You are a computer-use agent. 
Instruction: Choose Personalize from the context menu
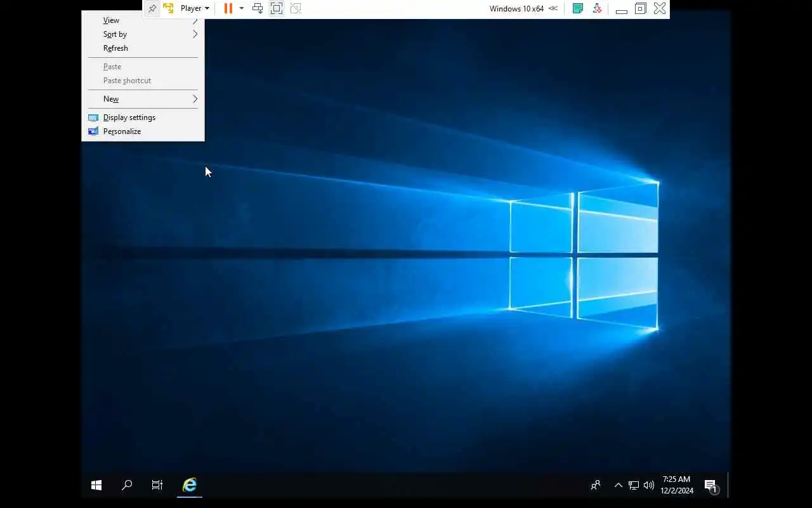click(x=143, y=131)
